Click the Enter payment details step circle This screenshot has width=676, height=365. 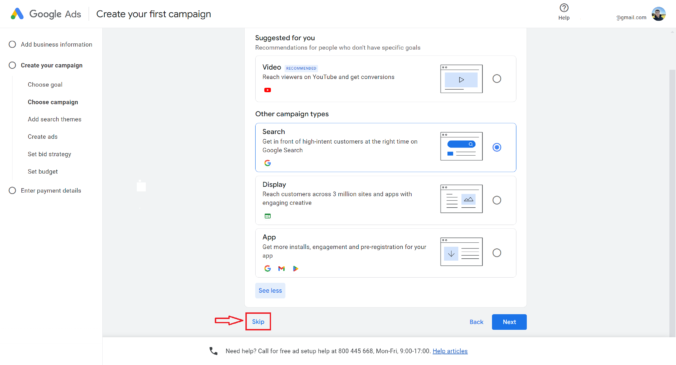pos(12,190)
